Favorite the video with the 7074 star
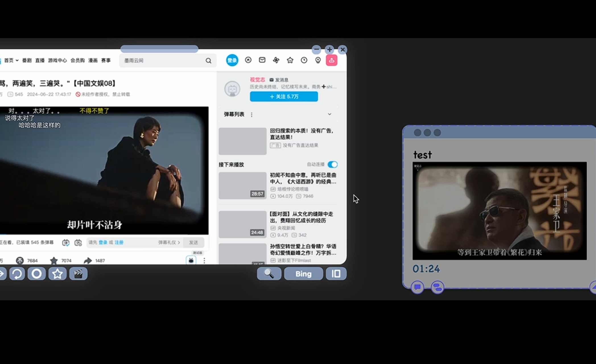The height and width of the screenshot is (364, 596). (54, 260)
